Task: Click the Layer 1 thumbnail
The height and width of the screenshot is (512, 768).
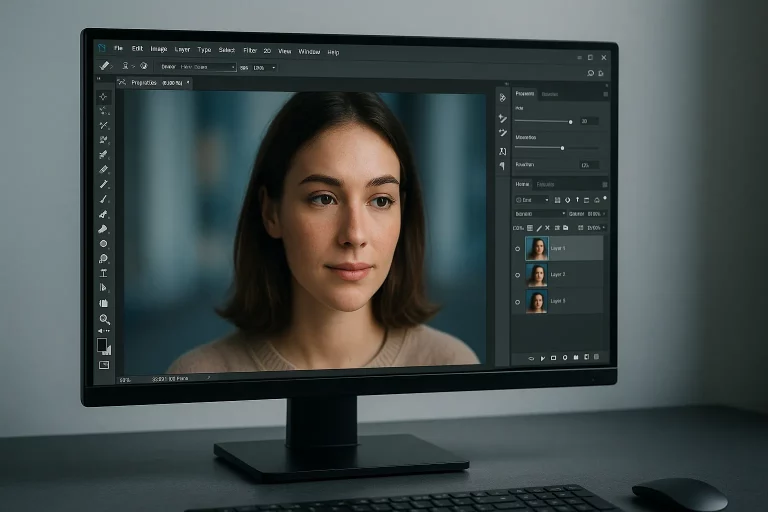Action: pos(537,248)
